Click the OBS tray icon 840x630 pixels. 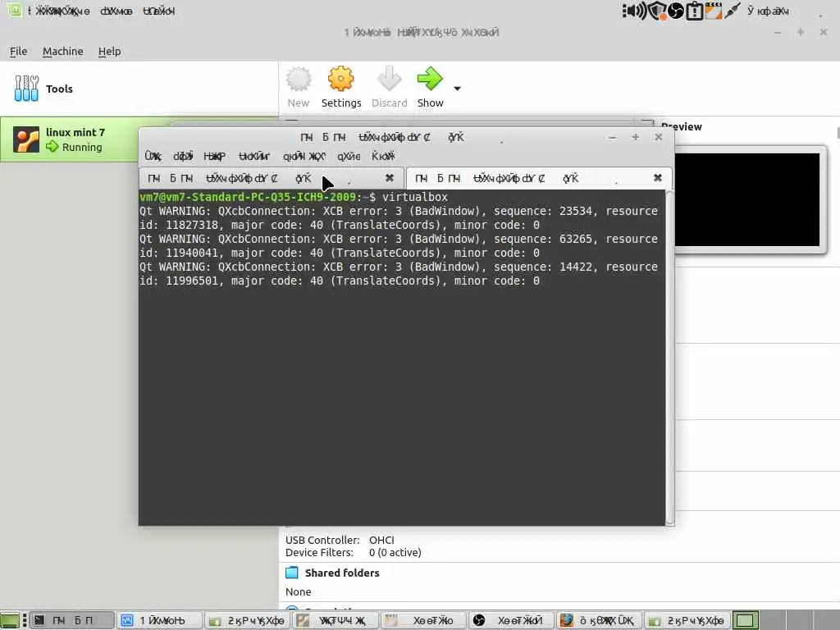676,11
